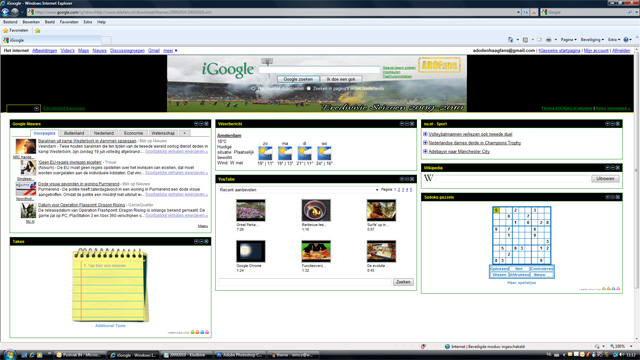The width and height of the screenshot is (640, 360).
Task: Click the Wikipedia W logo in the gadget
Action: [x=428, y=178]
